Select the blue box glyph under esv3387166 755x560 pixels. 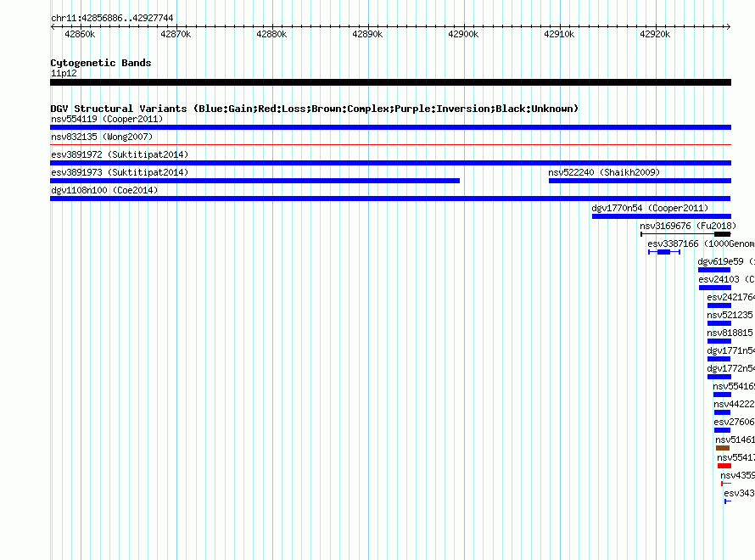point(664,252)
